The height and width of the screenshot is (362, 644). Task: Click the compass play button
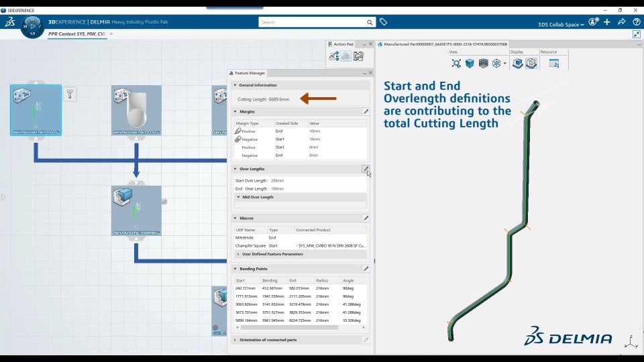32,26
